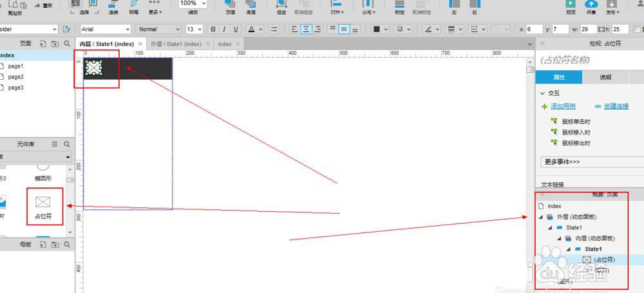This screenshot has height=293, width=644.
Task: Align text center horizontally
Action: point(306,29)
